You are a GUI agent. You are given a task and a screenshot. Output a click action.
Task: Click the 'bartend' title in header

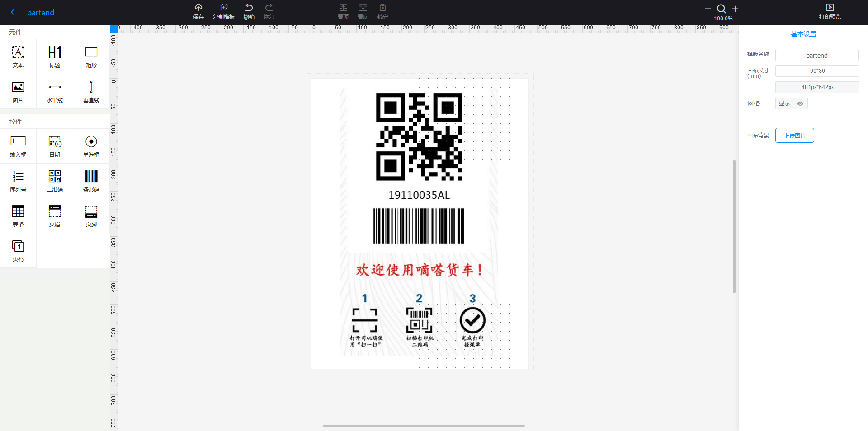tap(41, 13)
